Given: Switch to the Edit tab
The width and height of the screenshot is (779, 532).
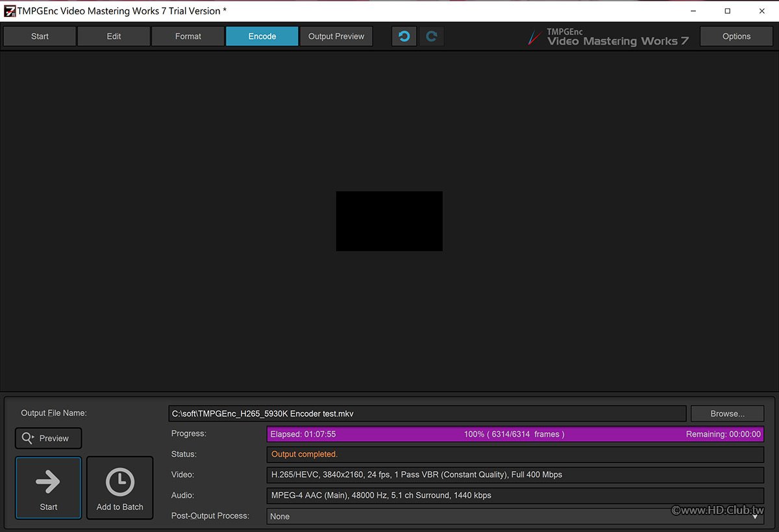Looking at the screenshot, I should point(114,36).
